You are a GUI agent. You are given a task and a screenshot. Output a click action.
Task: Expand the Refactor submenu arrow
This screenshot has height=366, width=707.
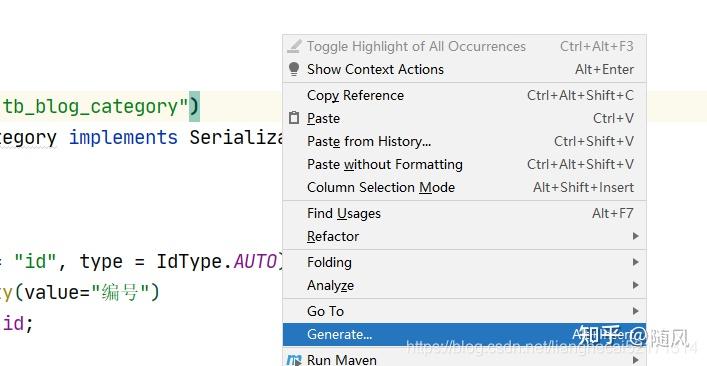pyautogui.click(x=635, y=236)
